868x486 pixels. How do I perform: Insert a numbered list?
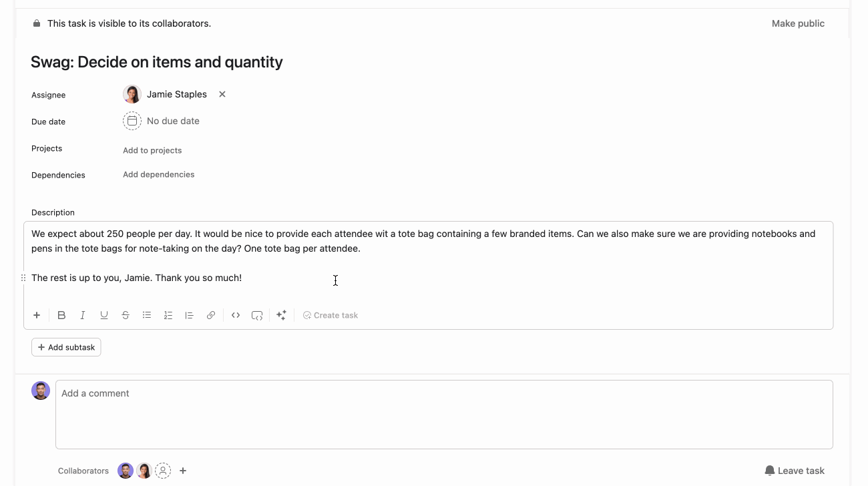(168, 315)
